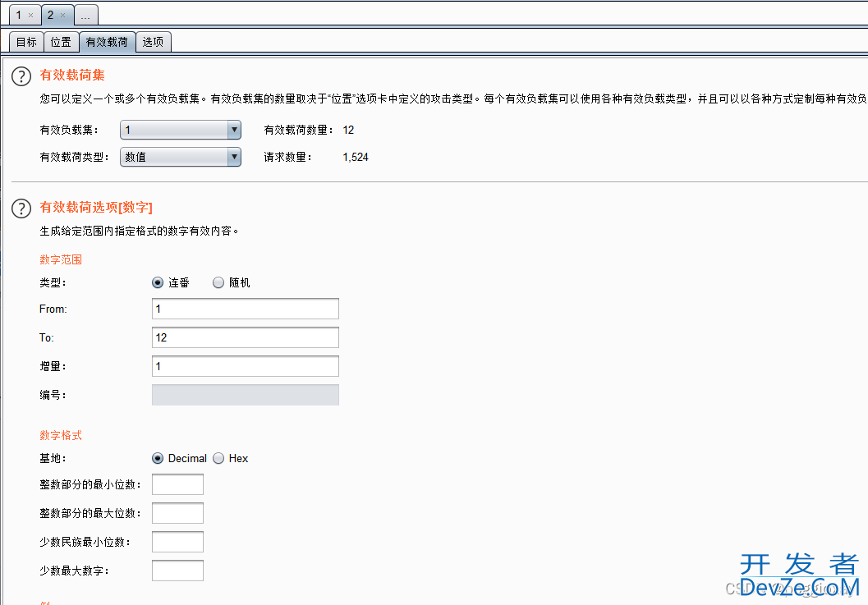The height and width of the screenshot is (605, 868).
Task: Select the 有效载荷 tab
Action: point(107,42)
